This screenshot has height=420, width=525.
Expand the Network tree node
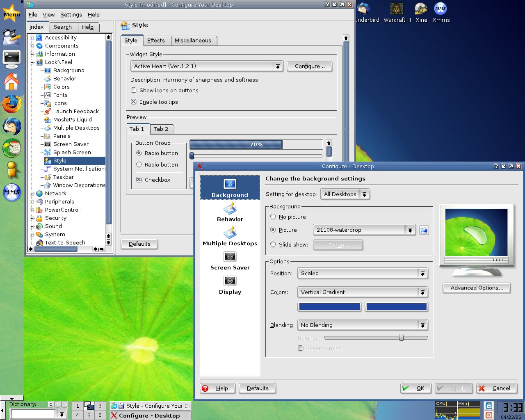click(32, 194)
